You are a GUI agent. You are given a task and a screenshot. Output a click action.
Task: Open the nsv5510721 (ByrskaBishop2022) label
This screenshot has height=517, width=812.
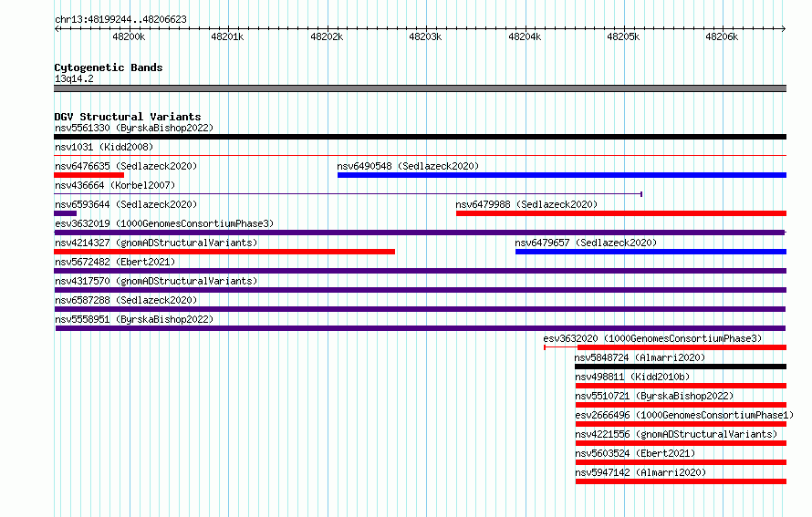(654, 396)
